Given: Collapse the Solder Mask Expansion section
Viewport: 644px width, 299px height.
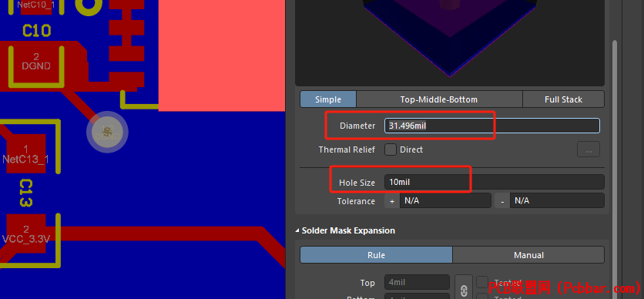Looking at the screenshot, I should [x=297, y=231].
